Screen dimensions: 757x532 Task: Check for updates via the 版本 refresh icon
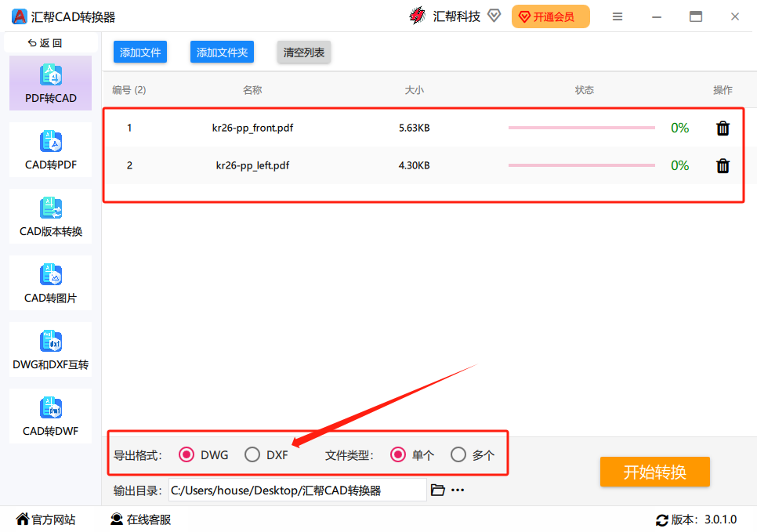tap(661, 520)
